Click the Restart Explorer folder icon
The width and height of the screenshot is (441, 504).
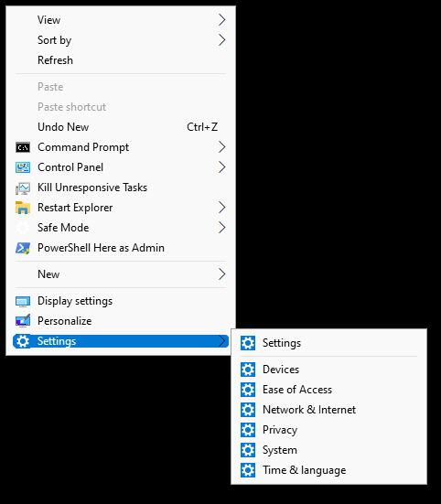(x=23, y=208)
